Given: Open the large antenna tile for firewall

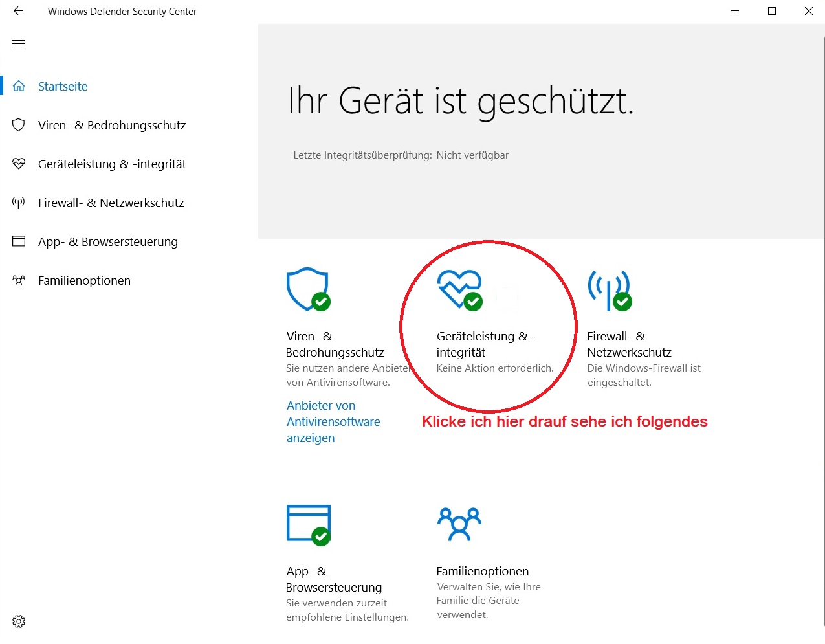Looking at the screenshot, I should click(610, 290).
